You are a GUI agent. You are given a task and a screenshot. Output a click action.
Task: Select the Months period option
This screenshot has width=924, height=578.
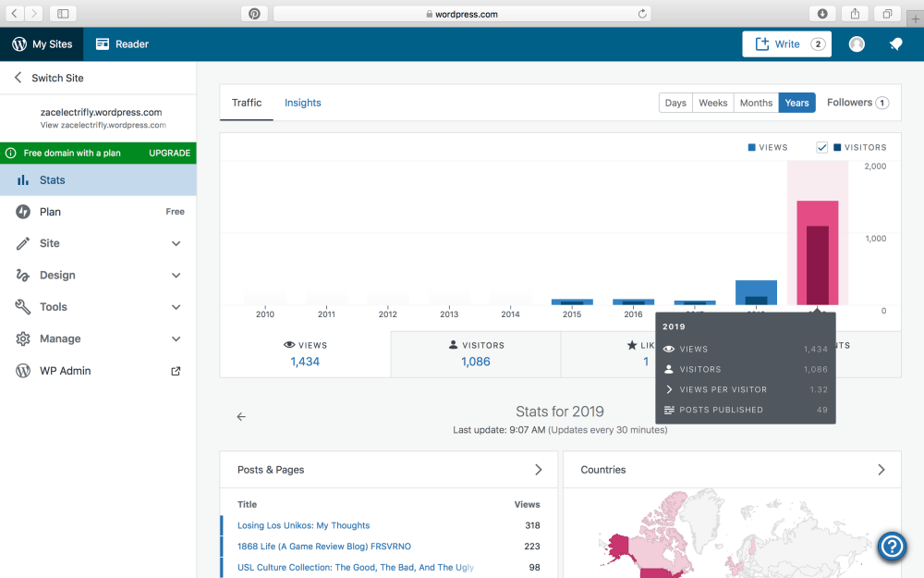click(x=756, y=103)
